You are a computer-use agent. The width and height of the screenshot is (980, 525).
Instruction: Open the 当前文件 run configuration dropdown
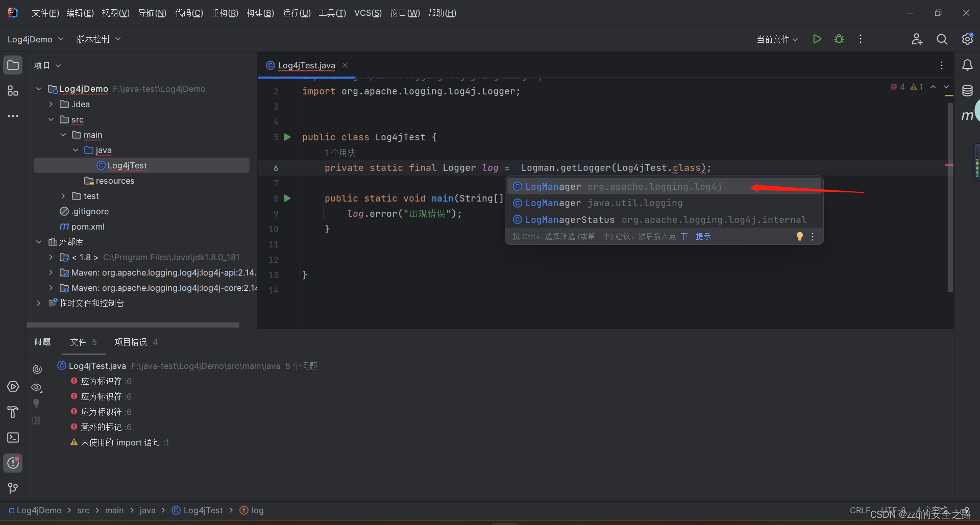tap(777, 39)
